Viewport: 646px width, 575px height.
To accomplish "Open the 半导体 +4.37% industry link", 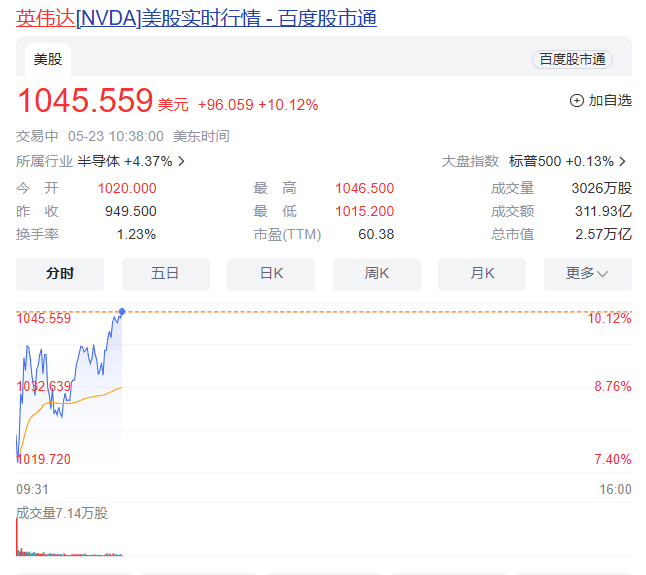I will click(x=125, y=161).
